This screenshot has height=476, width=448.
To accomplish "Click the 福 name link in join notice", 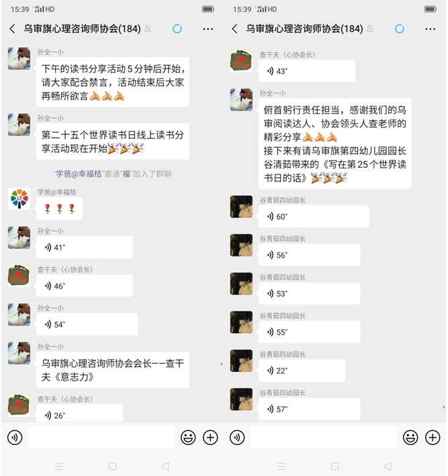I will tap(126, 174).
